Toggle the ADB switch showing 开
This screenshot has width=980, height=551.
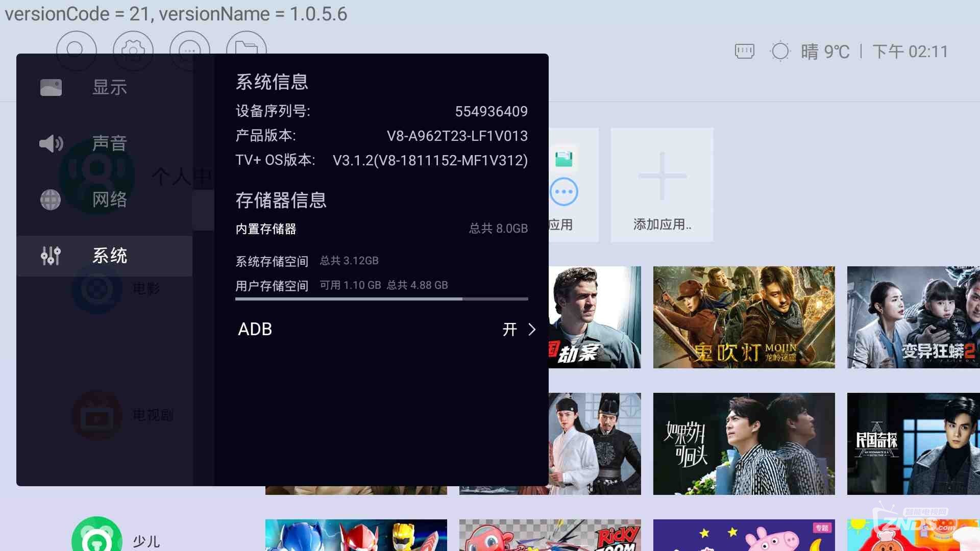click(510, 330)
